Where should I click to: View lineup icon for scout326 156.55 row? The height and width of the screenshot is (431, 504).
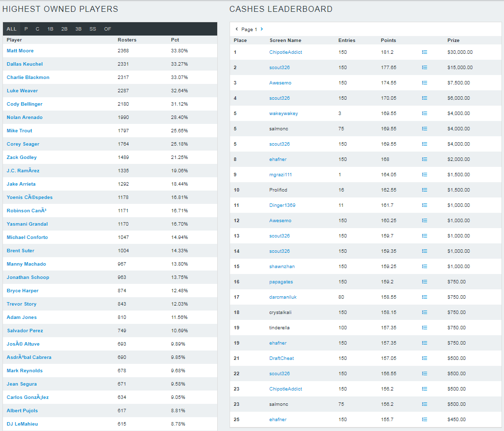425,373
